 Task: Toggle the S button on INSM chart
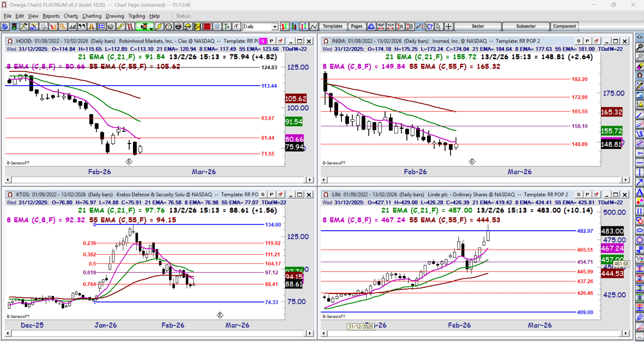point(579,41)
